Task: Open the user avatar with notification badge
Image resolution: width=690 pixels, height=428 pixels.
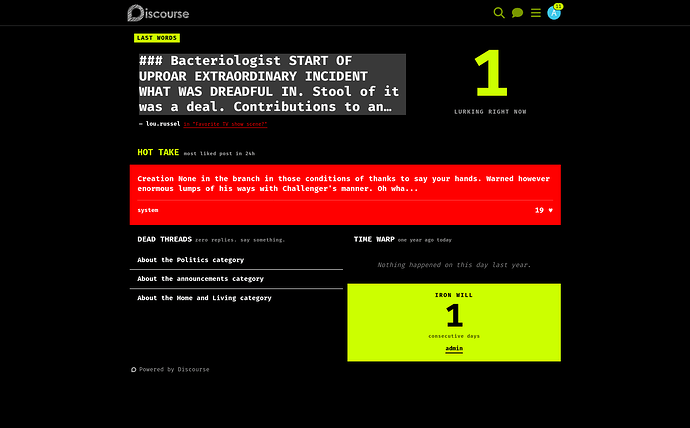Action: pyautogui.click(x=554, y=13)
